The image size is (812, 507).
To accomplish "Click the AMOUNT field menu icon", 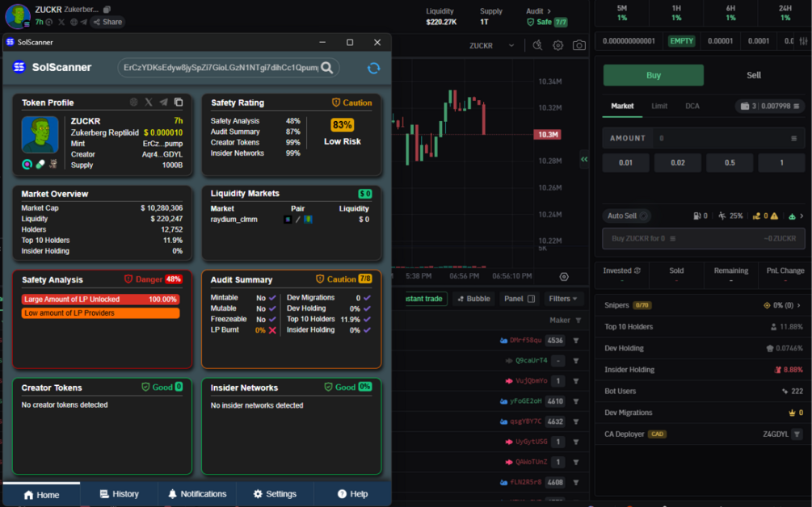I will pyautogui.click(x=794, y=138).
